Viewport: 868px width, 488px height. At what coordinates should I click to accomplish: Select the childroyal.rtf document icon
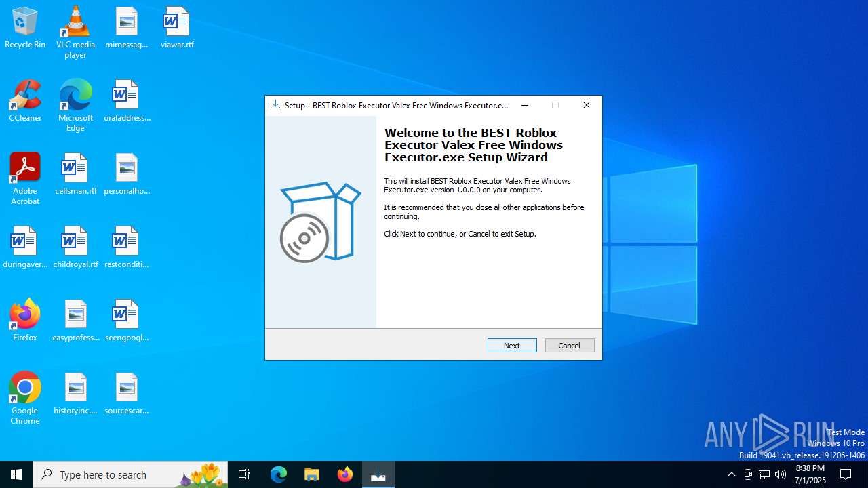(x=75, y=248)
